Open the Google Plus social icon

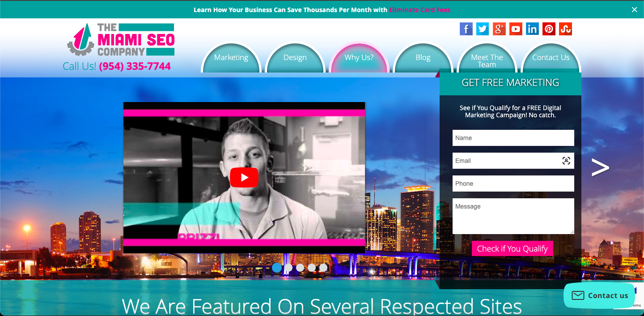click(x=499, y=29)
